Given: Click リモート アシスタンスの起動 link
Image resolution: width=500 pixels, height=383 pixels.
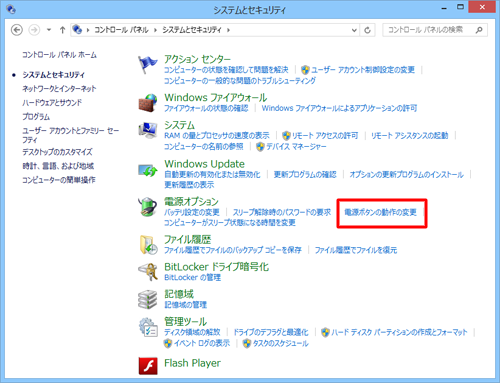Looking at the screenshot, I should tap(410, 136).
